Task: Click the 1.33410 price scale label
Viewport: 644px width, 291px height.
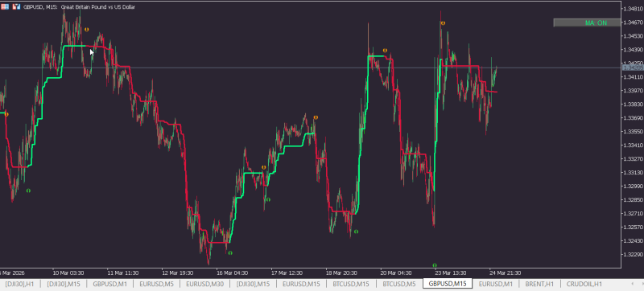Action: 633,145
